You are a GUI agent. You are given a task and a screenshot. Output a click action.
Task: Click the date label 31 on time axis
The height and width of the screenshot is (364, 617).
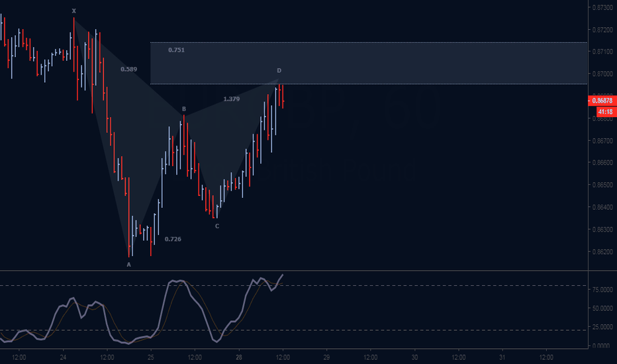[502, 357]
